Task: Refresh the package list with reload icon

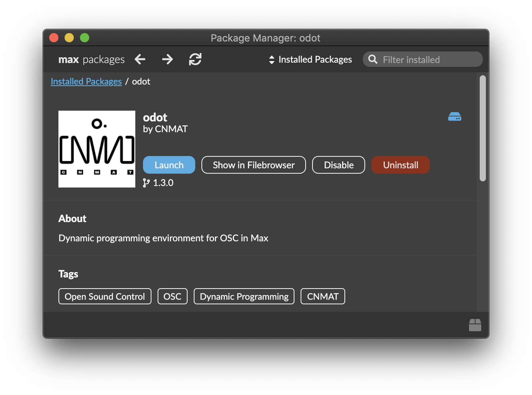Action: tap(195, 59)
